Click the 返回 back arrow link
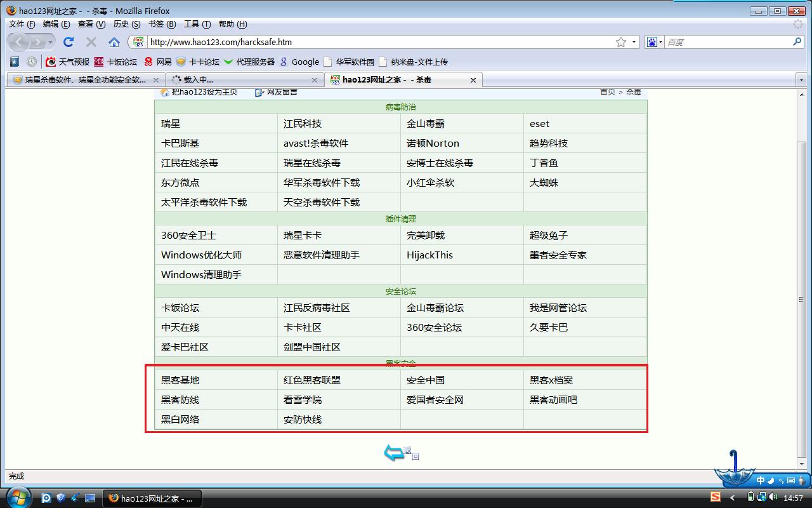 click(402, 453)
